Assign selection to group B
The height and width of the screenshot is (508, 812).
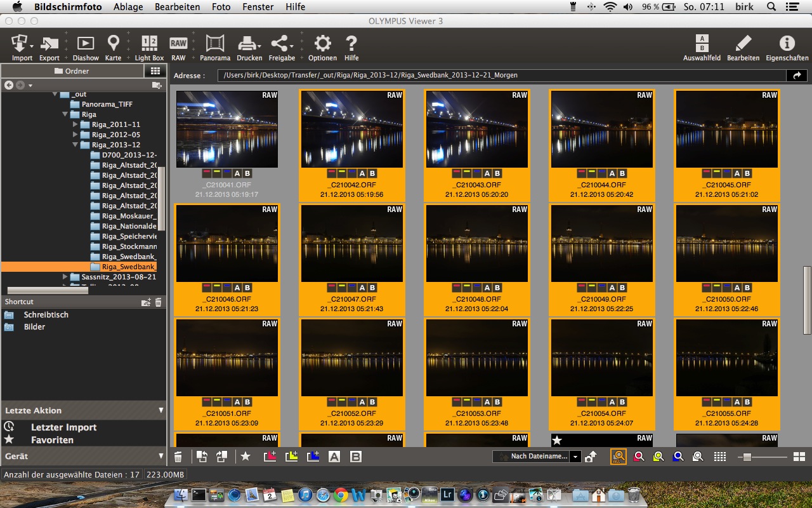(x=356, y=457)
